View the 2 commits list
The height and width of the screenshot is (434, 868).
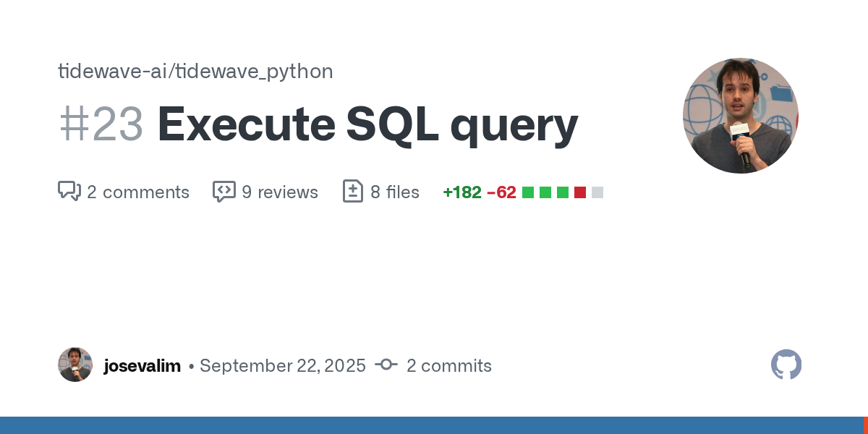pyautogui.click(x=448, y=366)
